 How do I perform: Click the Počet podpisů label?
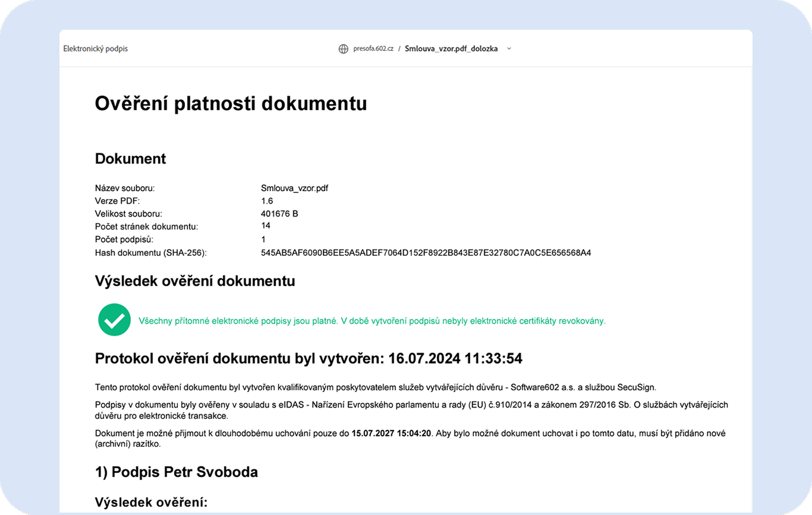pos(124,240)
